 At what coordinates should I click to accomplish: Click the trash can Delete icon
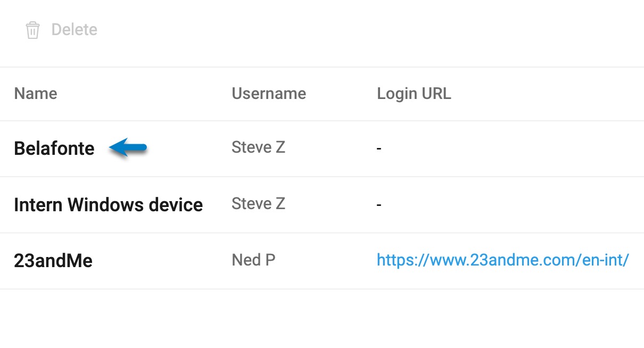coord(32,30)
